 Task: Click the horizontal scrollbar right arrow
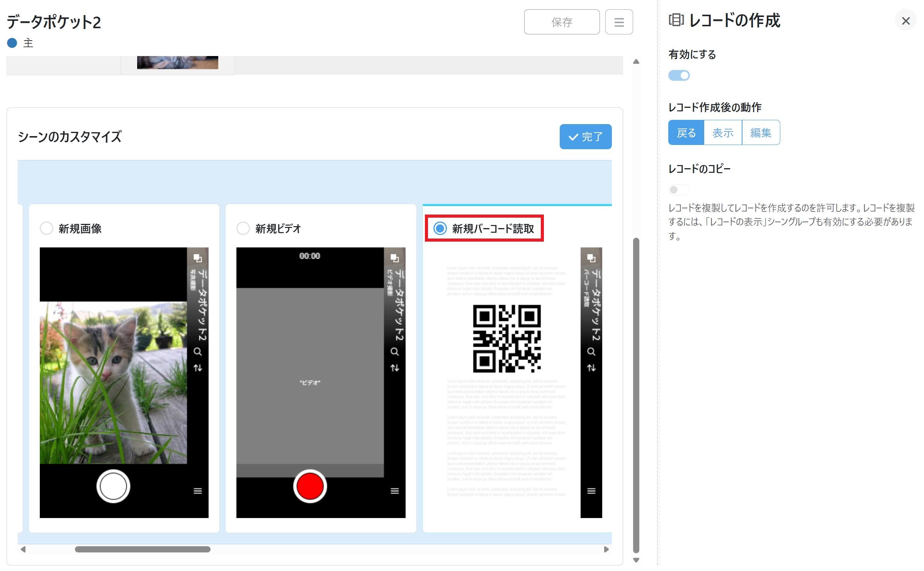tap(606, 549)
